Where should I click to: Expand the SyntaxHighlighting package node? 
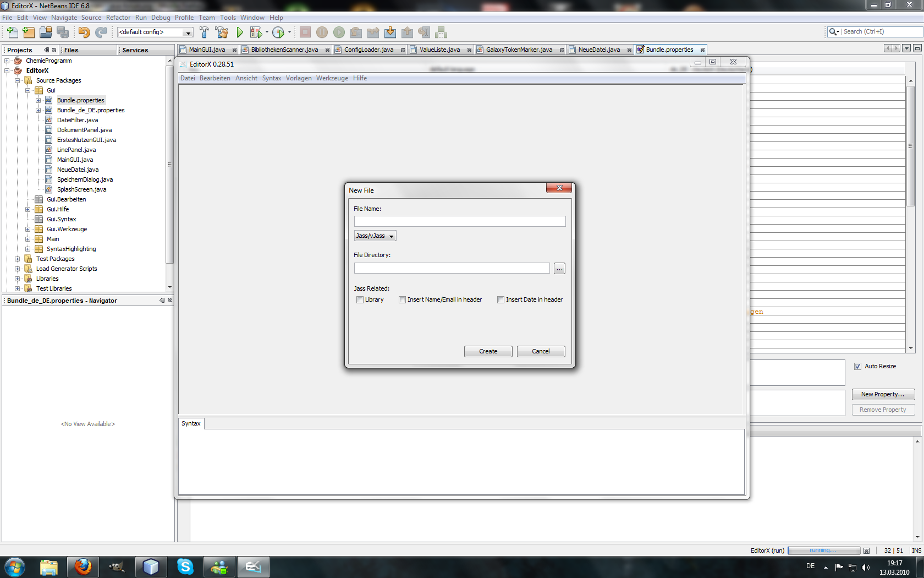click(x=28, y=249)
